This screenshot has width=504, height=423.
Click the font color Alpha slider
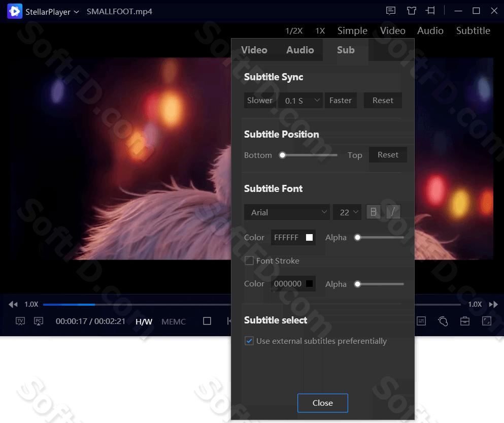[x=379, y=238]
